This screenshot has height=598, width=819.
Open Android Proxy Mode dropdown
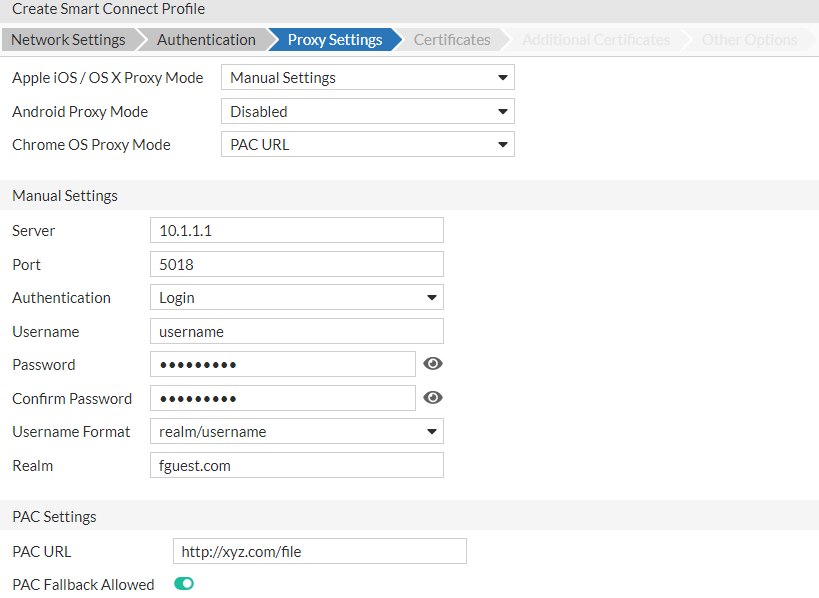pos(368,111)
